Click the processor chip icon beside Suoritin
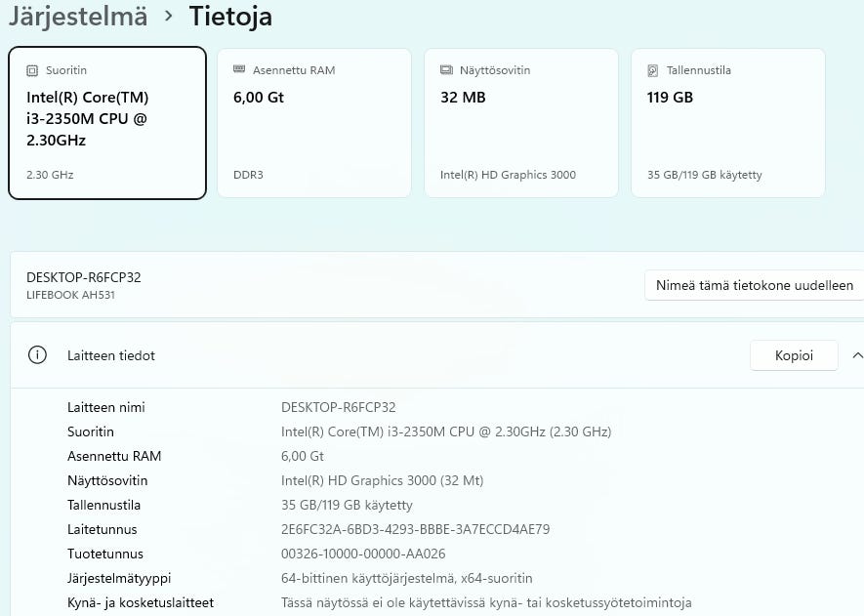Viewport: 864px width, 616px height. click(x=32, y=70)
